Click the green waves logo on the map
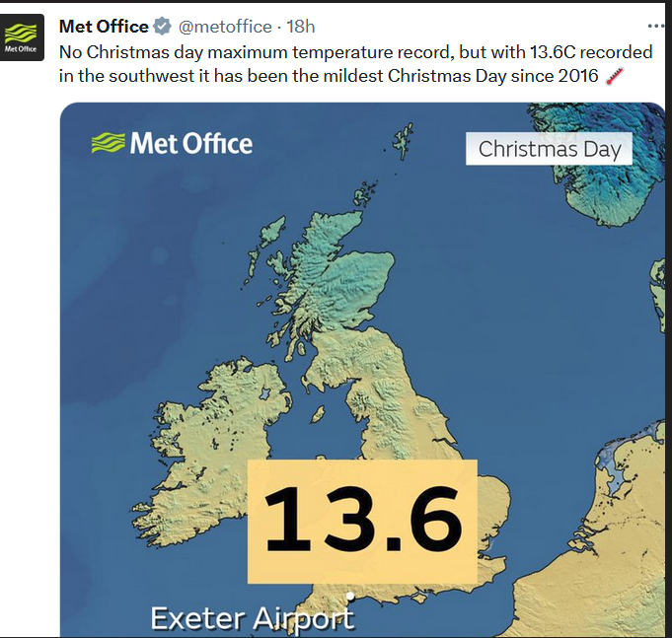 pyautogui.click(x=108, y=144)
